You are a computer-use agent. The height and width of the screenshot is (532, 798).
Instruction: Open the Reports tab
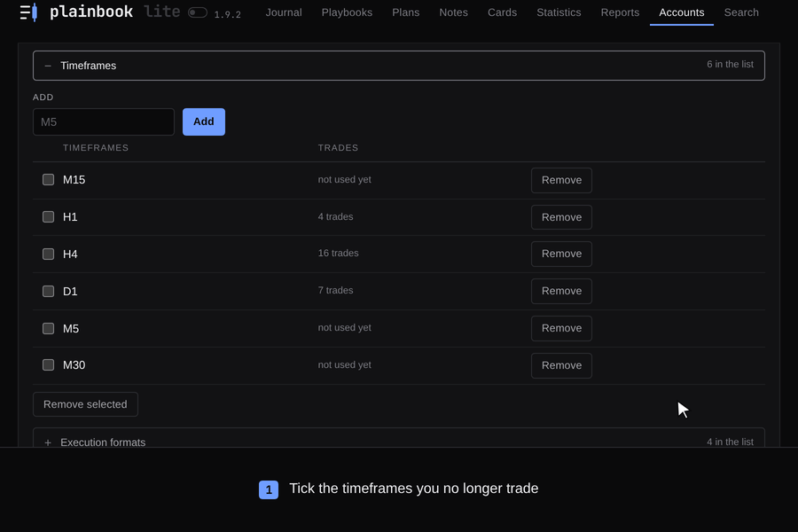click(620, 12)
